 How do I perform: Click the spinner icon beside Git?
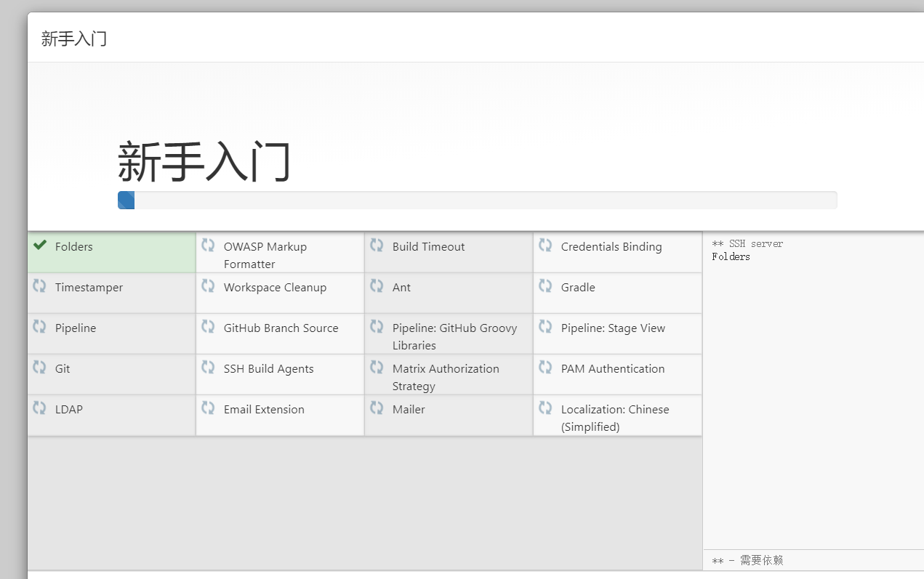click(39, 368)
